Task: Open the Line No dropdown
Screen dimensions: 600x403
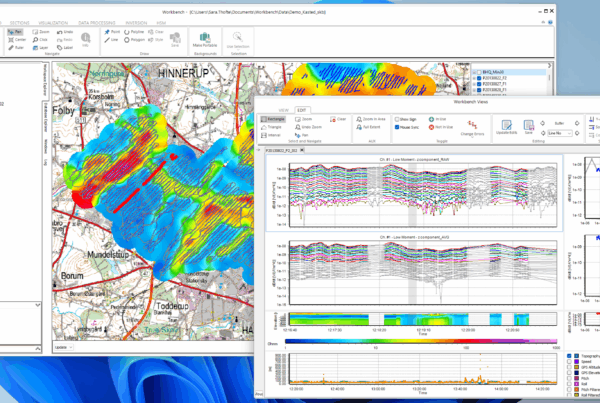Action: (560, 133)
